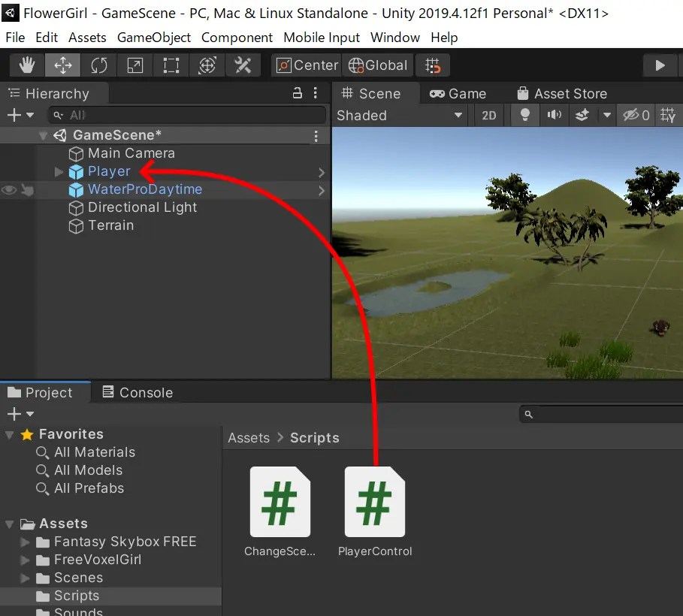683x616 pixels.
Task: Select the Hand tool
Action: [x=27, y=65]
